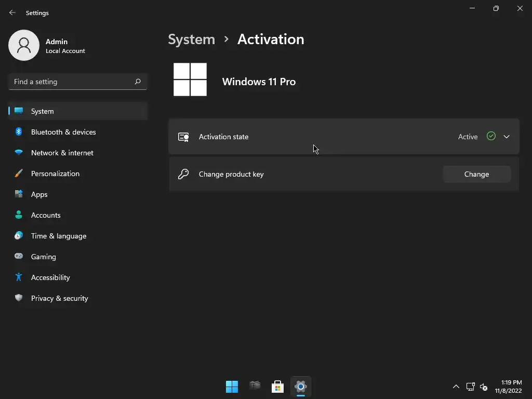The height and width of the screenshot is (399, 532).
Task: Restore down the Settings window
Action: pos(496,8)
